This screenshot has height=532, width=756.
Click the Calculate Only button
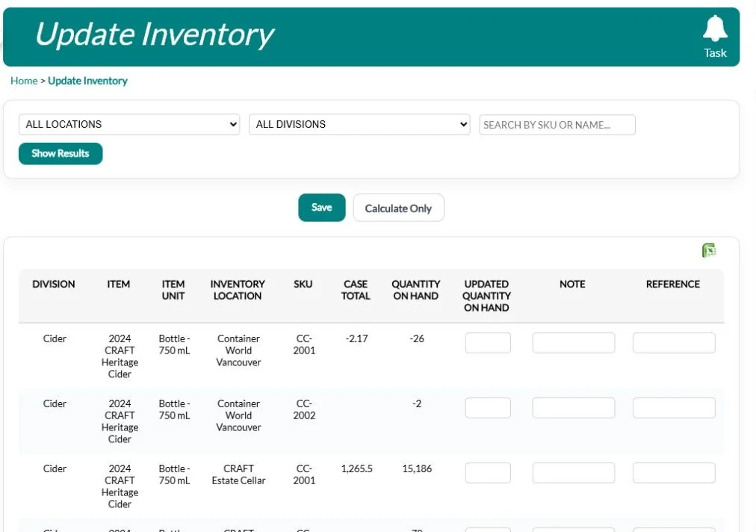tap(398, 208)
